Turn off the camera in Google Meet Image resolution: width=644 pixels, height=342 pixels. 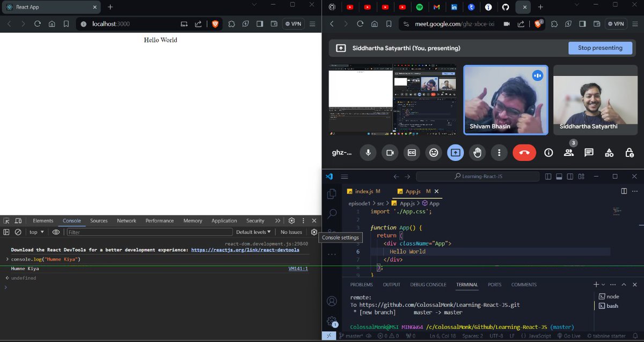tap(390, 153)
